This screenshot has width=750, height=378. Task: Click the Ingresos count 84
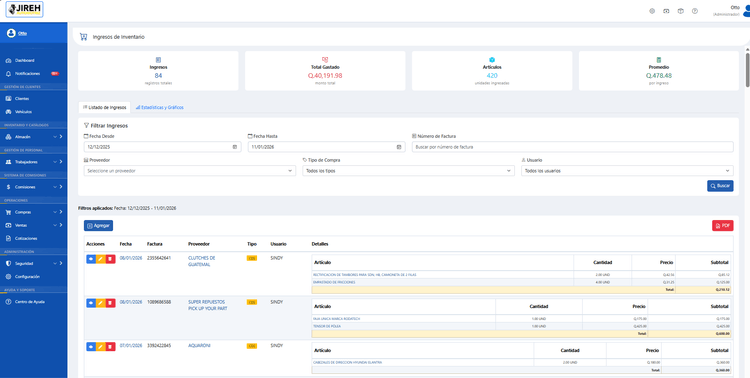coord(158,76)
